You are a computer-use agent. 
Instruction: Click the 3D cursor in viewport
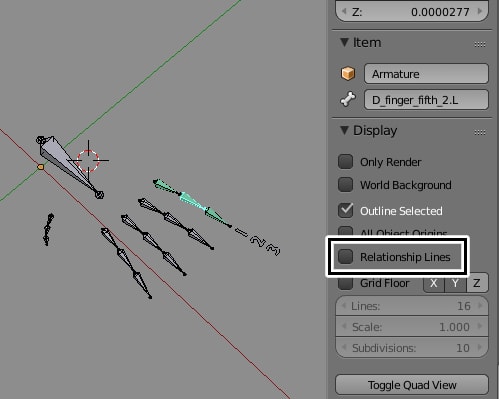pos(88,160)
